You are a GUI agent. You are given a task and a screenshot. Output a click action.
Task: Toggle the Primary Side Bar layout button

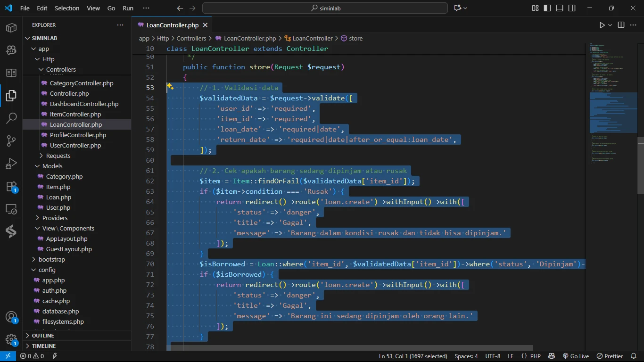(547, 8)
